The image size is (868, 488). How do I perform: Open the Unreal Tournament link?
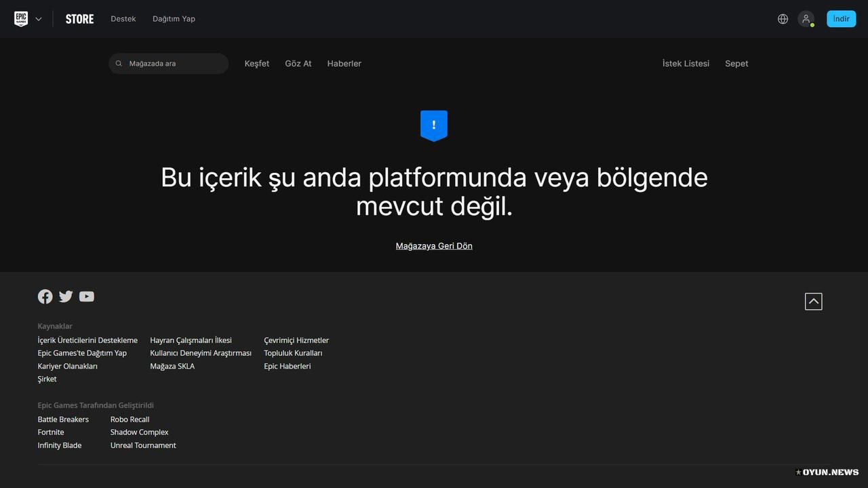[143, 445]
